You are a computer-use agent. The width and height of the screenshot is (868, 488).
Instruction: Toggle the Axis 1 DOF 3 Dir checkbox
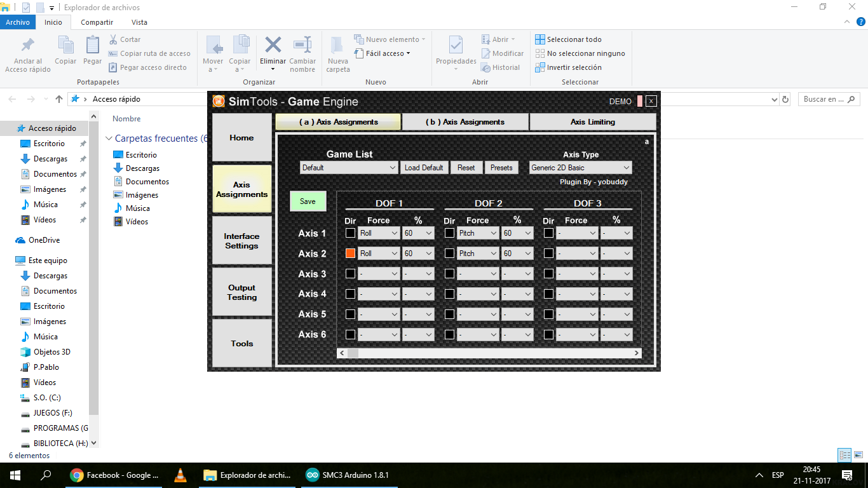pyautogui.click(x=548, y=233)
